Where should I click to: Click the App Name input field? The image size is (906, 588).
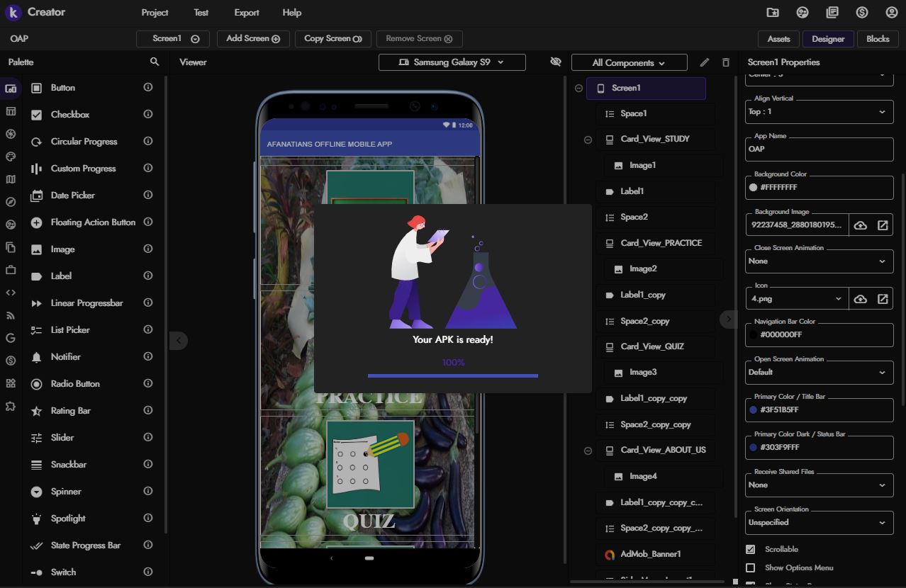click(819, 149)
